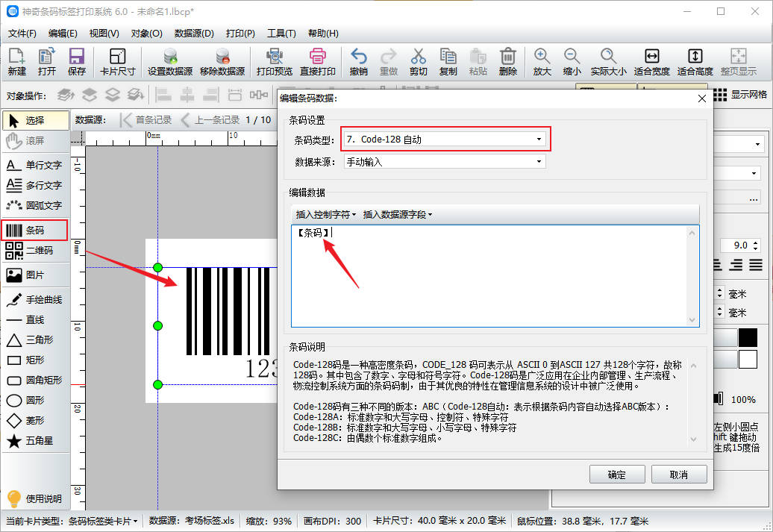Click 直接打印 print icon
Viewport: 773px width, 532px height.
point(318,62)
